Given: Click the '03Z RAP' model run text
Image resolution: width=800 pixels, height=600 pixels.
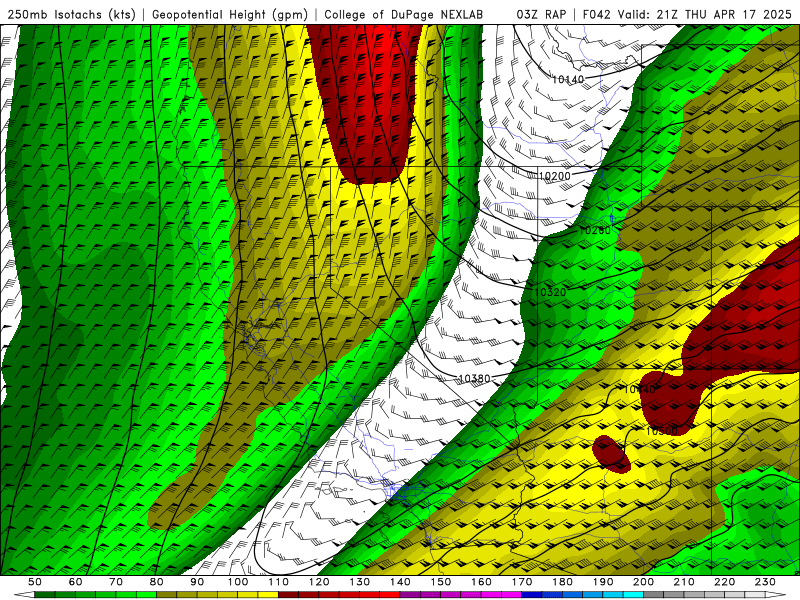Looking at the screenshot, I should (541, 14).
